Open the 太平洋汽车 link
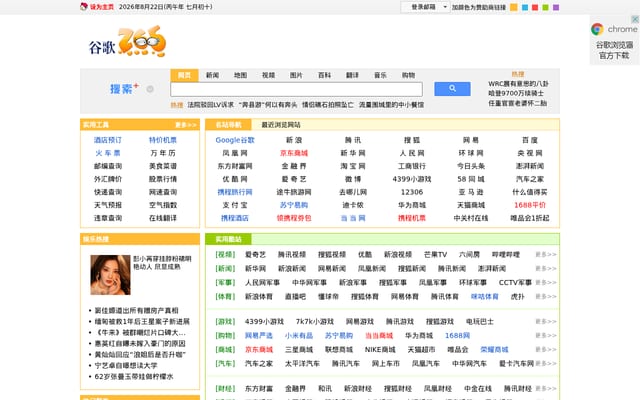This screenshot has width=640, height=400. tap(302, 364)
